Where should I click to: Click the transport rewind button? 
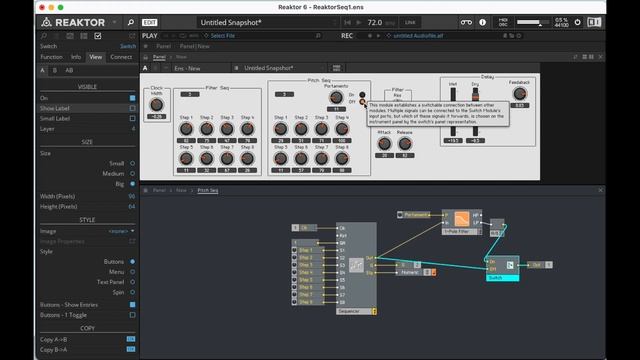347,22
